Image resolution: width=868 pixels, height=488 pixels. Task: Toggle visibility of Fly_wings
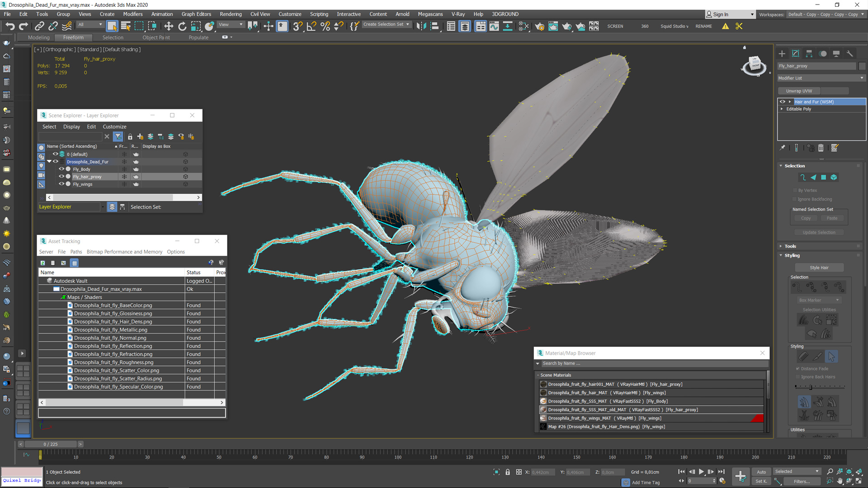[x=61, y=184]
